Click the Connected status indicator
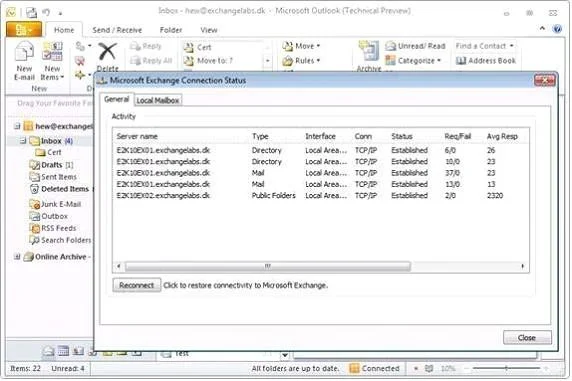This screenshot has width=572, height=381. 374,369
